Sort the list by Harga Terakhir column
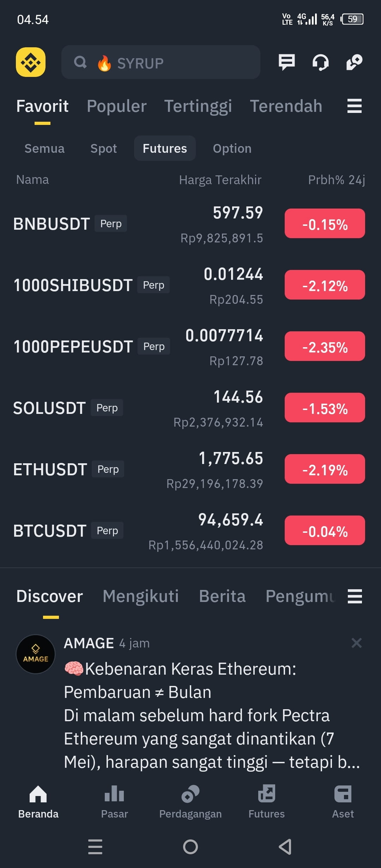This screenshot has height=868, width=381. 220,180
